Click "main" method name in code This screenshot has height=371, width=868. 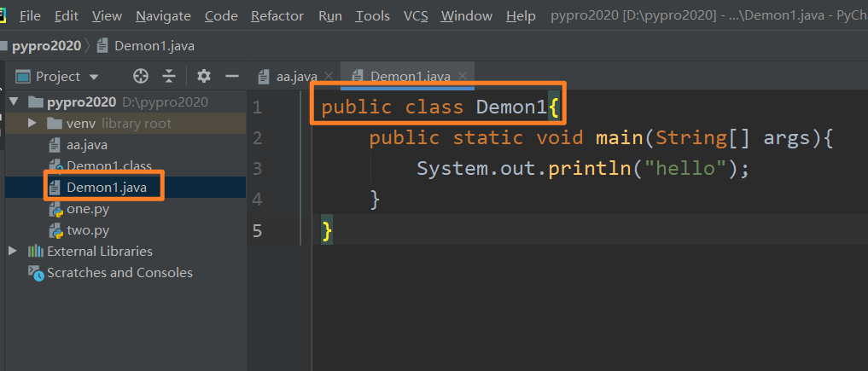[620, 137]
